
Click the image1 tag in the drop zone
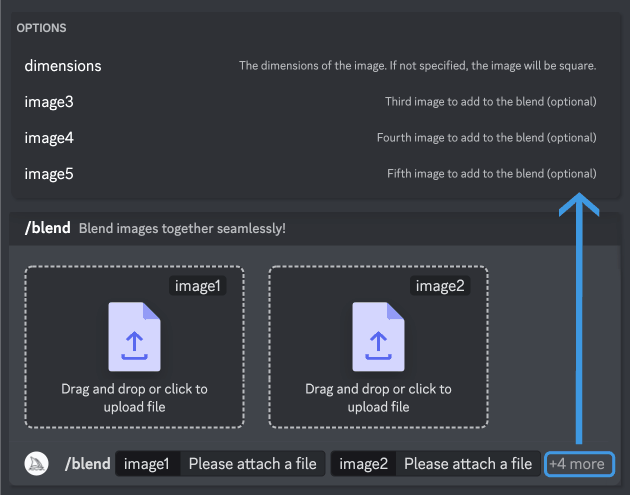(198, 286)
